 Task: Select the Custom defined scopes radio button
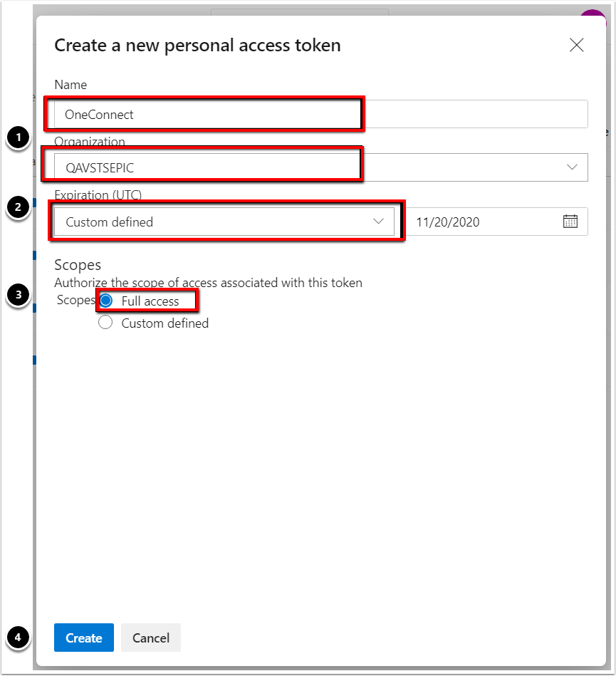coord(105,323)
